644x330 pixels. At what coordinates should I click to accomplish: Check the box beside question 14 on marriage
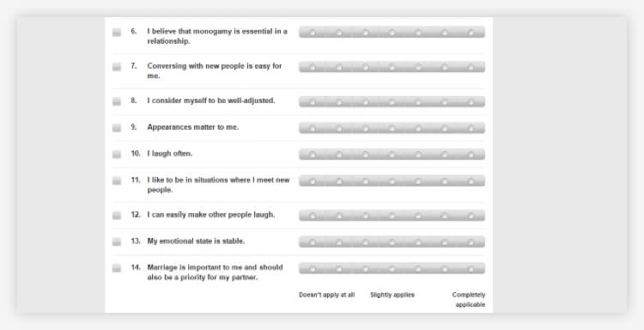117,268
